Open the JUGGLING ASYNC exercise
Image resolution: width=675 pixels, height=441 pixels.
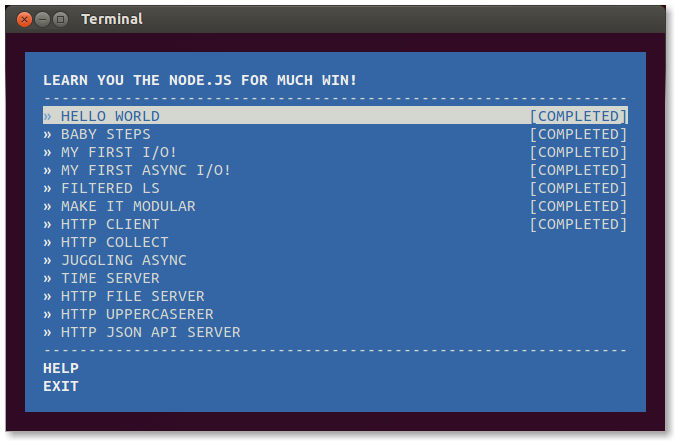pos(335,260)
